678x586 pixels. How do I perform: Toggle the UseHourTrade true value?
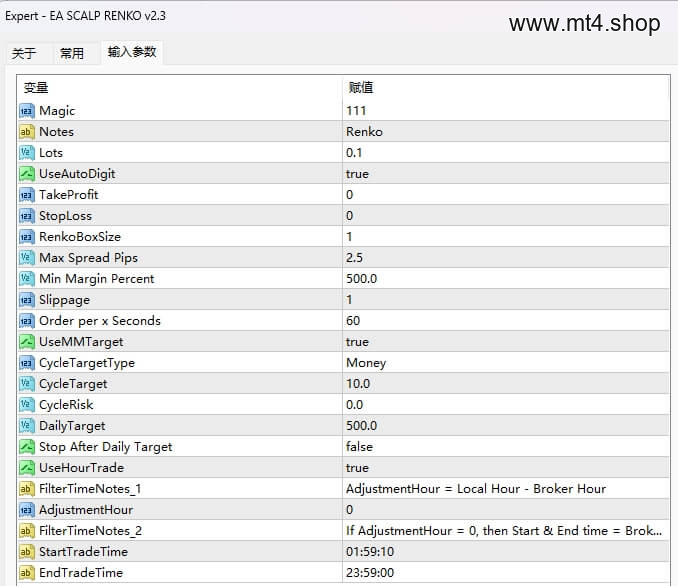(x=506, y=468)
